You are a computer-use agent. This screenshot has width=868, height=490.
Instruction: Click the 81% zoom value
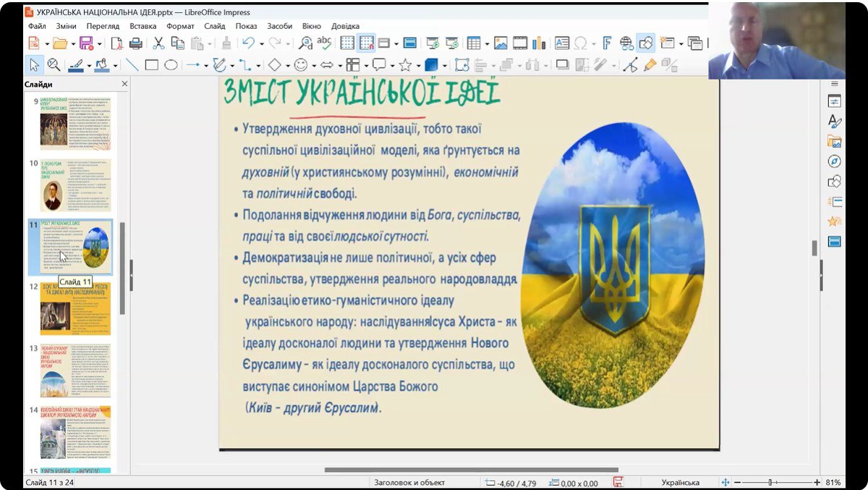[x=833, y=482]
